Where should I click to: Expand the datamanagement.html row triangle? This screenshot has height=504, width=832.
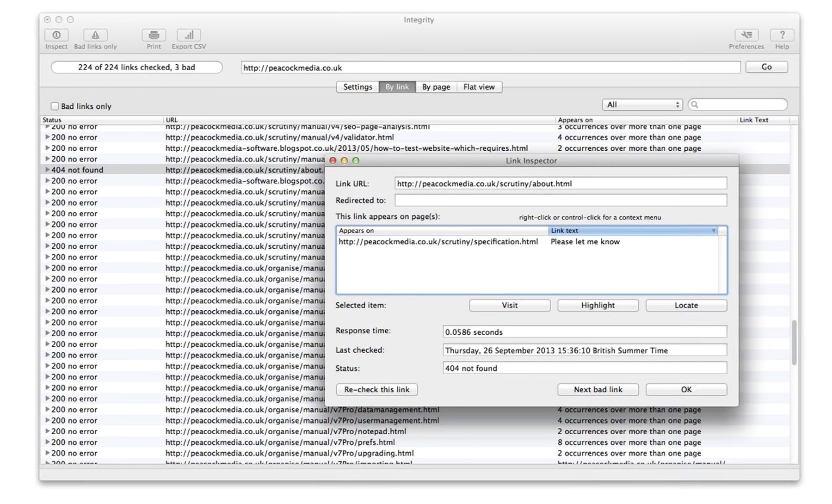47,410
